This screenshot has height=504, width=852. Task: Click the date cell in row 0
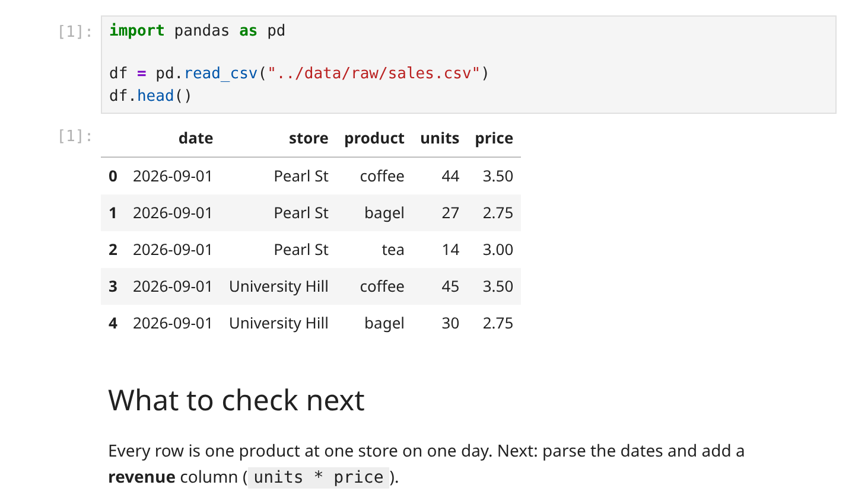173,176
